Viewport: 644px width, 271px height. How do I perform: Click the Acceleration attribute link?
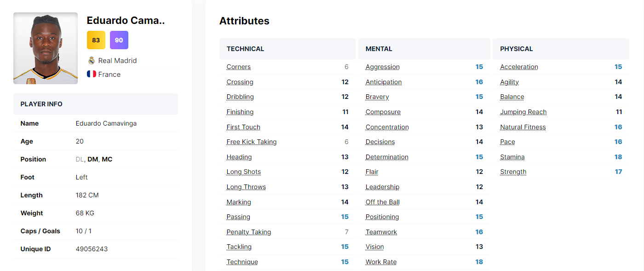(519, 67)
